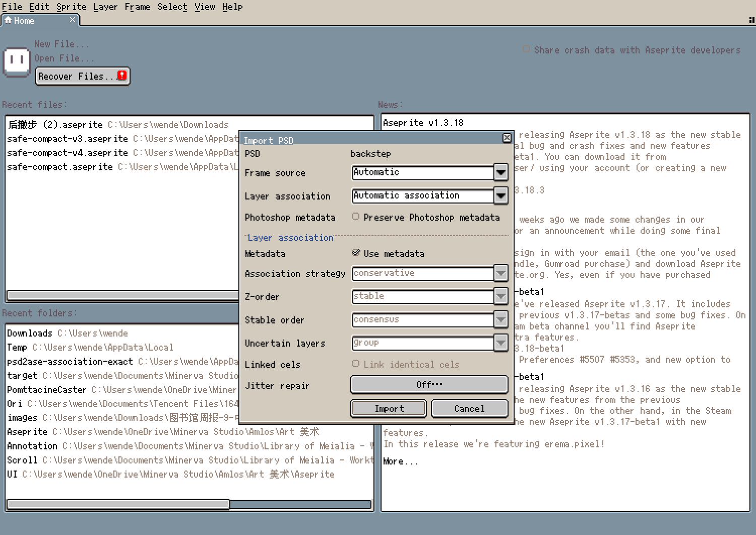Open the Sprite menu
Screen dimensions: 756x535
pos(71,7)
